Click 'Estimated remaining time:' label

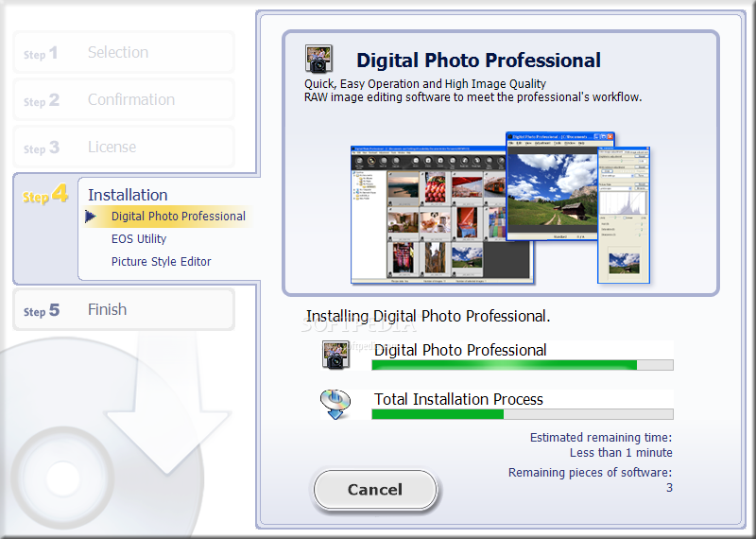tap(601, 438)
